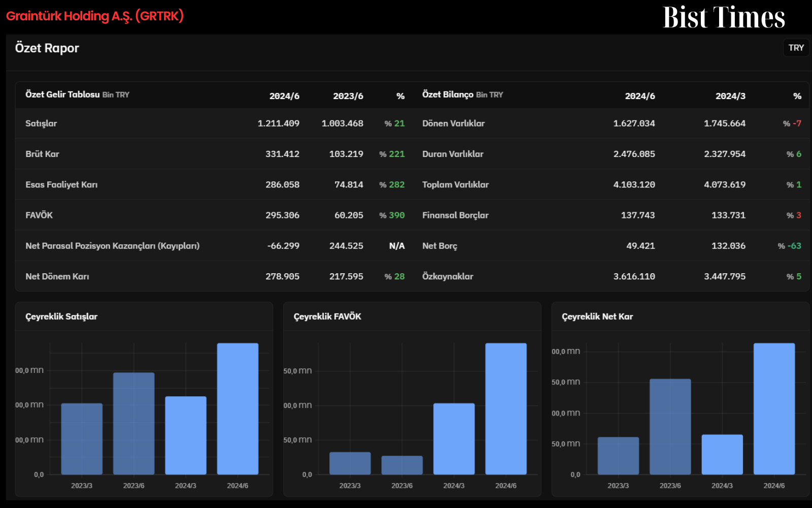812x508 pixels.
Task: Click the TRY currency button
Action: [x=796, y=48]
